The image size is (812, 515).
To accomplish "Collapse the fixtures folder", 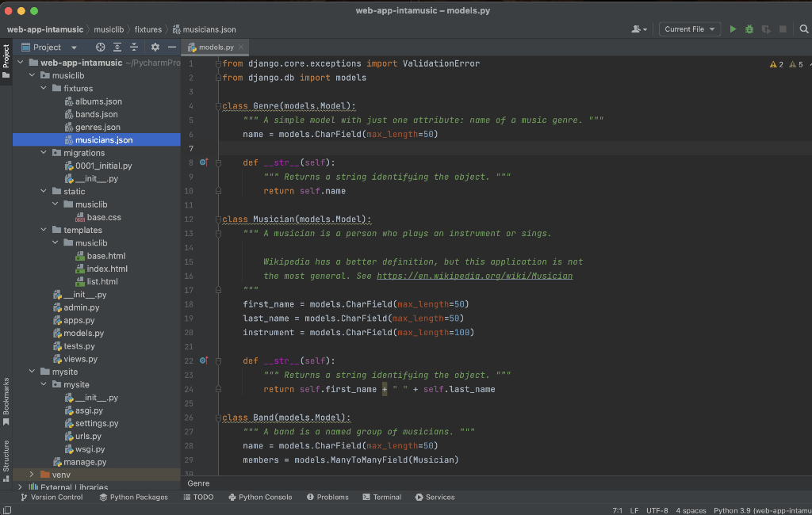I will 44,89.
